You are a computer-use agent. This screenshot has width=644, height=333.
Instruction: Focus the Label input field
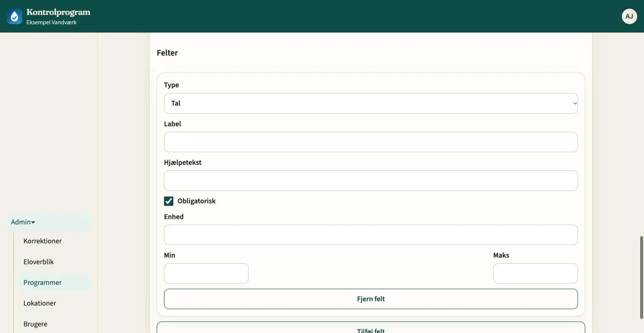[371, 142]
